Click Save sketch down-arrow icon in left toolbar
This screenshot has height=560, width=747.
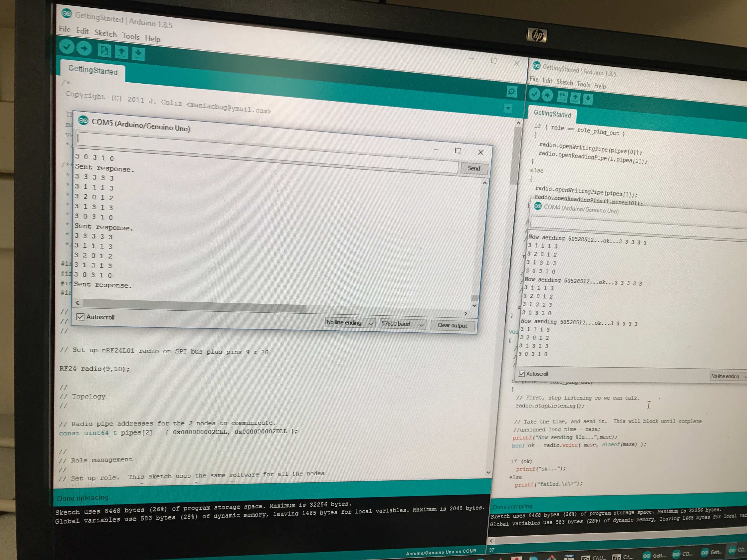click(x=138, y=53)
